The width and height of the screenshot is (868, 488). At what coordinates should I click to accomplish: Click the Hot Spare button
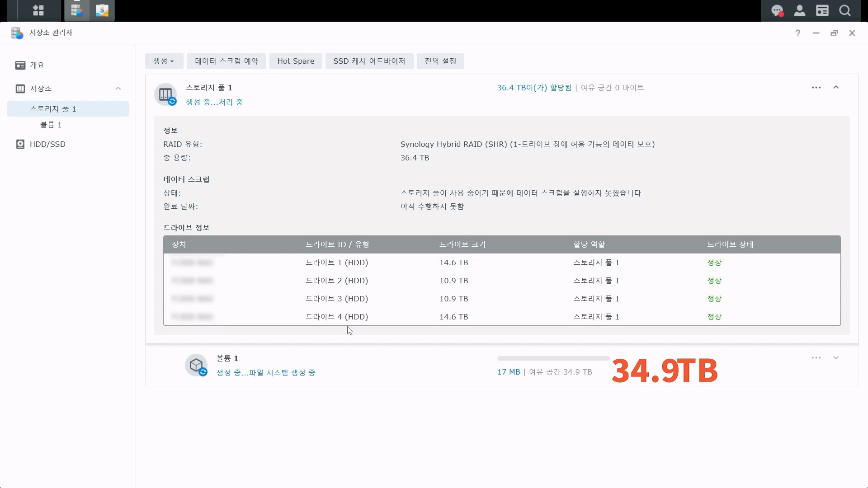coord(296,61)
